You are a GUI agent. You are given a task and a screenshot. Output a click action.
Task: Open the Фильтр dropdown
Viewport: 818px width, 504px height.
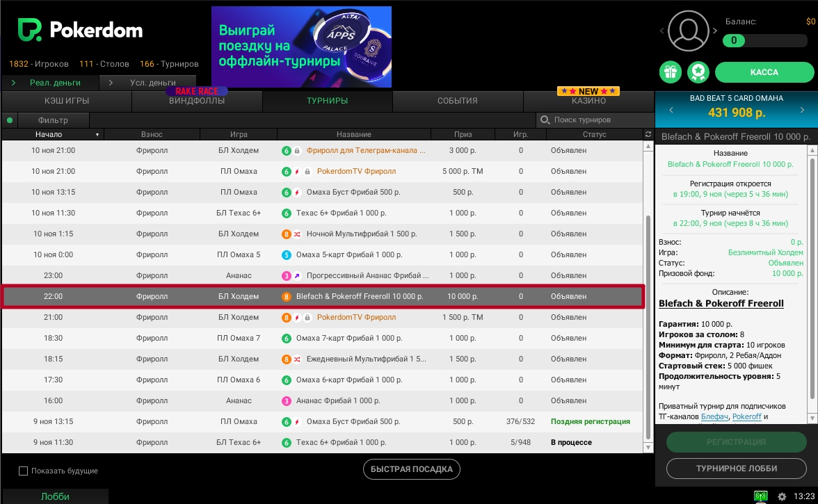pyautogui.click(x=53, y=120)
